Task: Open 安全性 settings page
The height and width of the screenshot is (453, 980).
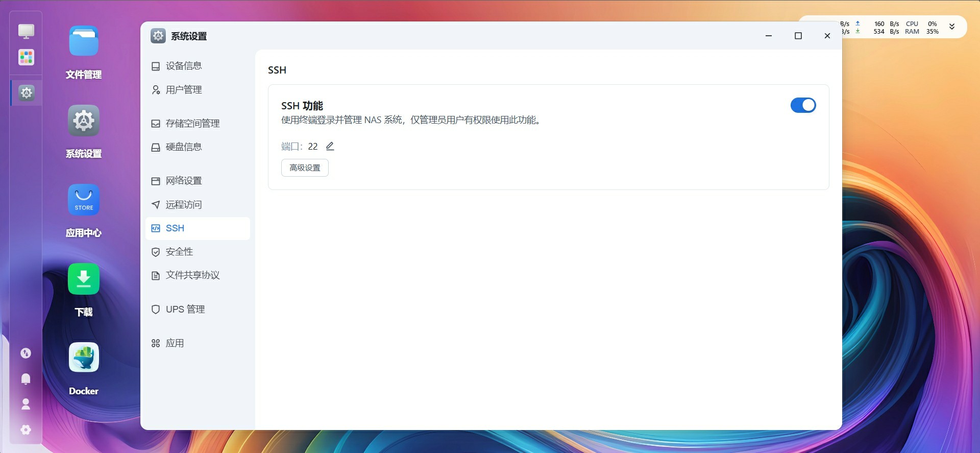Action: (179, 252)
